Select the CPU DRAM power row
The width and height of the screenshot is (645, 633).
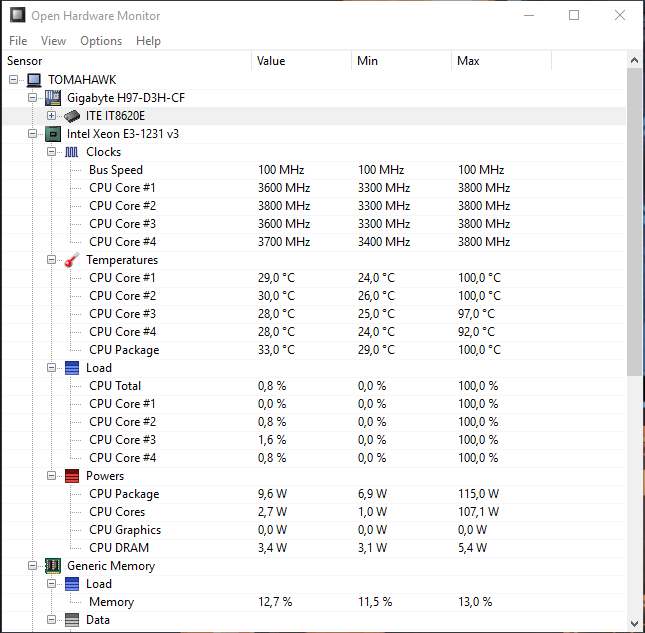(315, 548)
